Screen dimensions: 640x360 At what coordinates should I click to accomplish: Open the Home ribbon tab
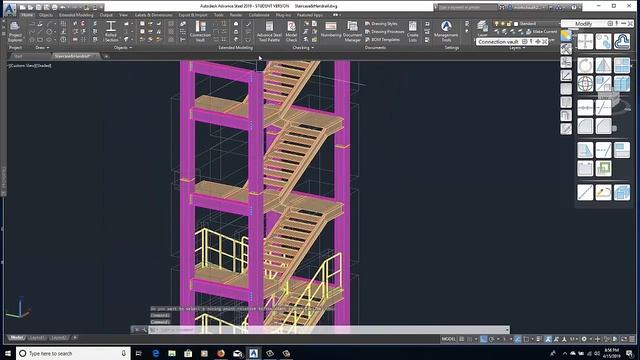[x=27, y=15]
